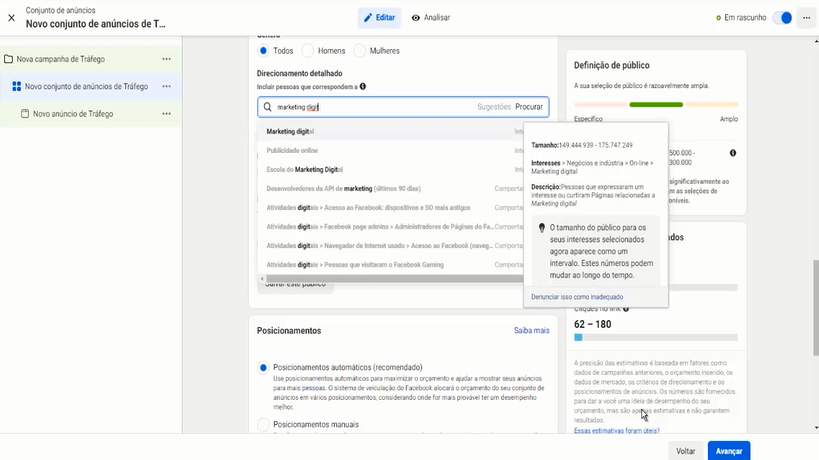Pick the dispositivos e SO mais antigos suggestion

(391, 208)
